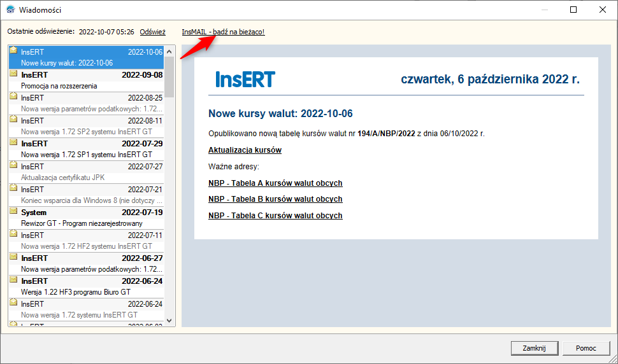Click the message list scrollbar thumb
618x364 pixels.
coord(169,77)
